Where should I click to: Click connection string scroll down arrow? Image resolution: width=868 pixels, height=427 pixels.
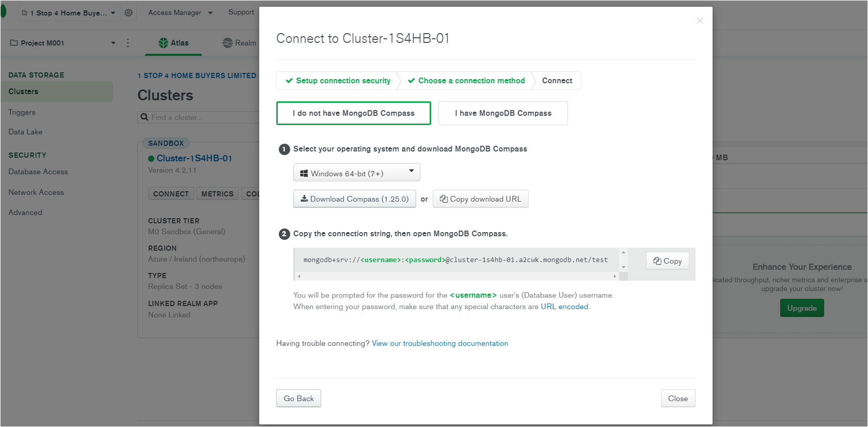point(624,267)
